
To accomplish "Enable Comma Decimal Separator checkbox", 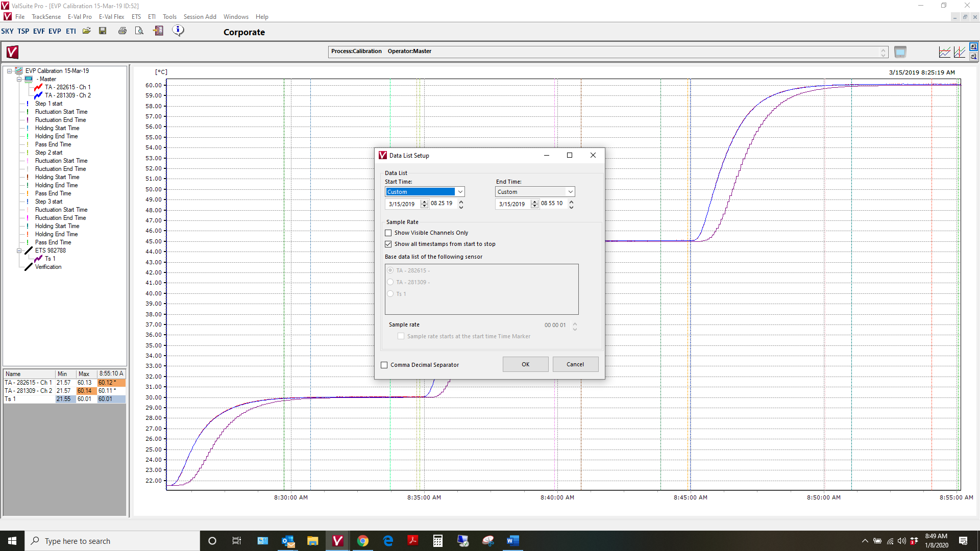I will coord(384,365).
